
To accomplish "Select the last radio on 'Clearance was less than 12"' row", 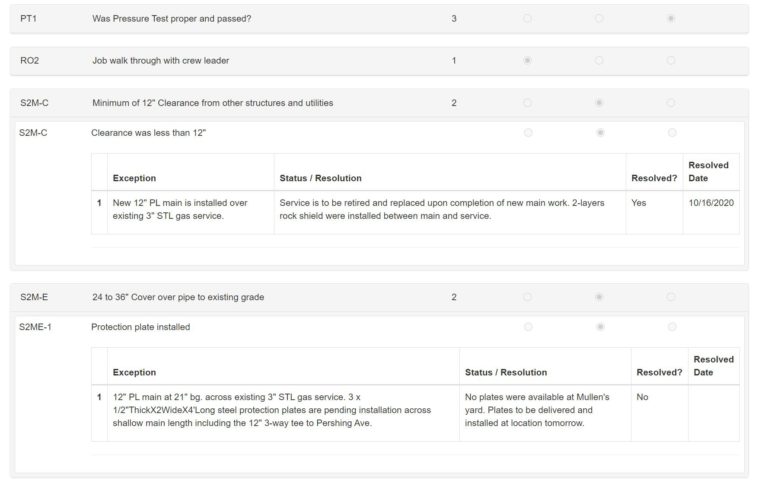I will [671, 132].
